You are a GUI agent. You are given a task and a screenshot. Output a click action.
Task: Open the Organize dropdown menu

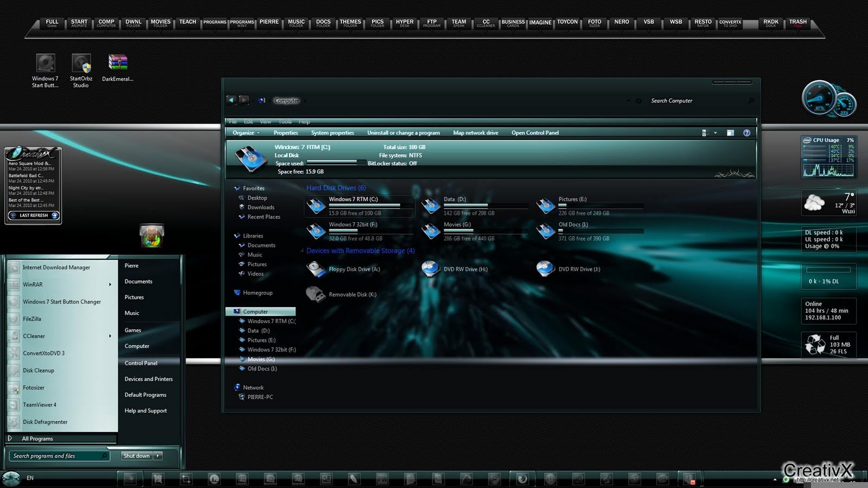click(246, 133)
